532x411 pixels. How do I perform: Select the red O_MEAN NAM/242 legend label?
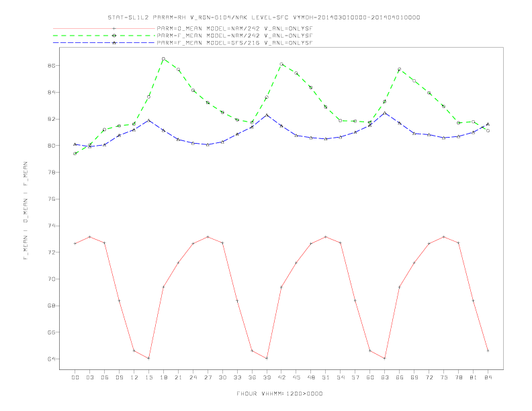coord(234,28)
